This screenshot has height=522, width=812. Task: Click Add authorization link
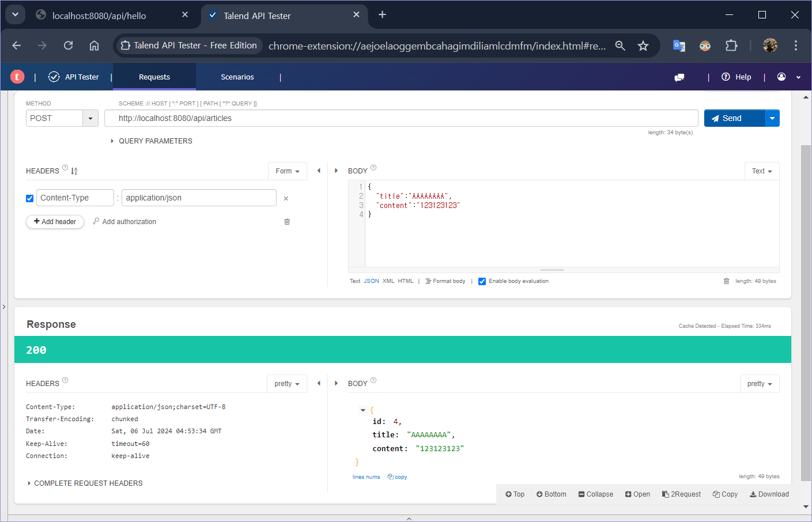[124, 222]
